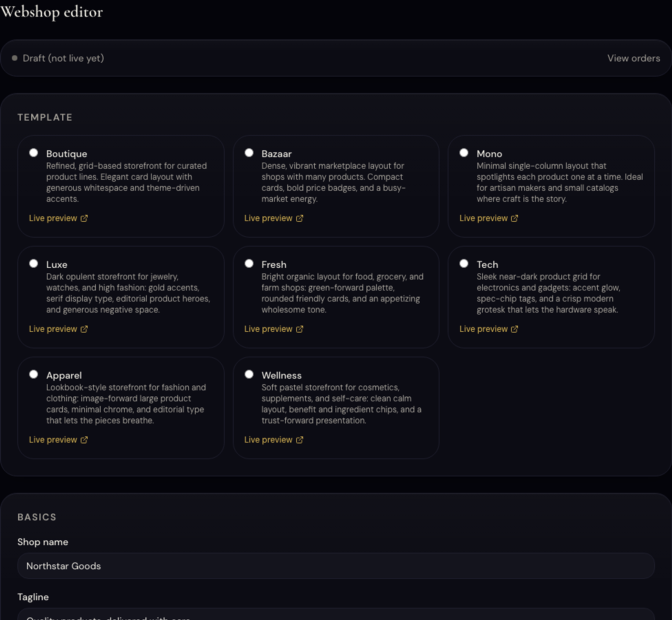Image resolution: width=672 pixels, height=620 pixels.
Task: Select the Mono template radio button
Action: (x=464, y=153)
